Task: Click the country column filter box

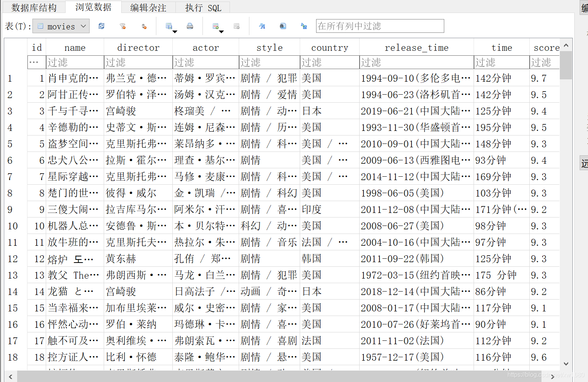Action: 329,62
